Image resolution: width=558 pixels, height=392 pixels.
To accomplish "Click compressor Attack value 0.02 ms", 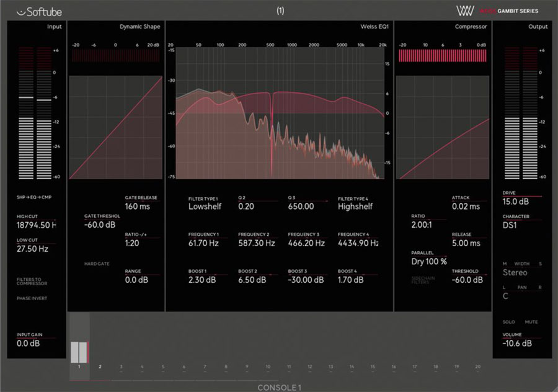I will coord(466,207).
